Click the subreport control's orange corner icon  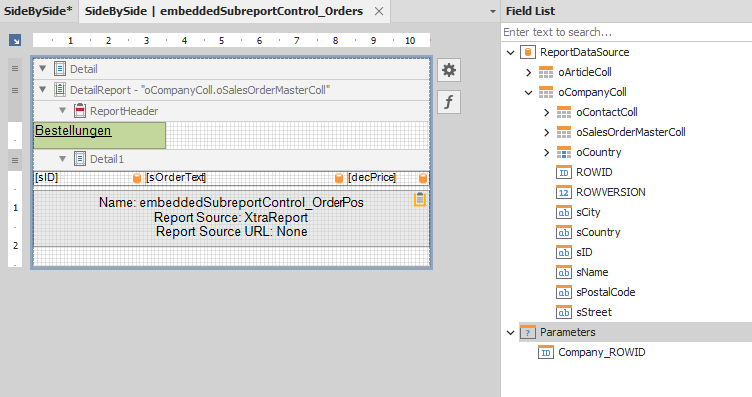420,199
